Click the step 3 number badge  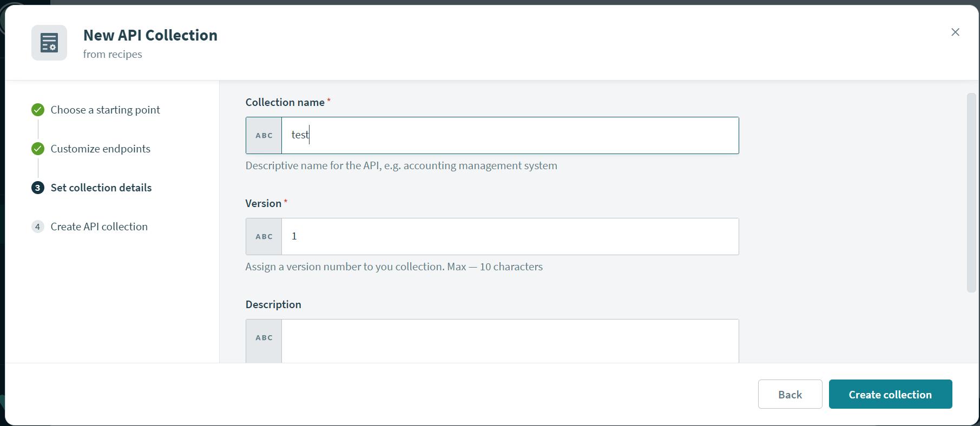point(38,188)
